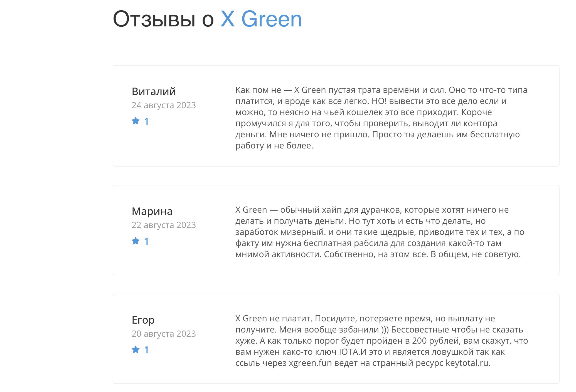Click the date 22 августа 2023
Screen dimensions: 576x392
pyautogui.click(x=164, y=225)
